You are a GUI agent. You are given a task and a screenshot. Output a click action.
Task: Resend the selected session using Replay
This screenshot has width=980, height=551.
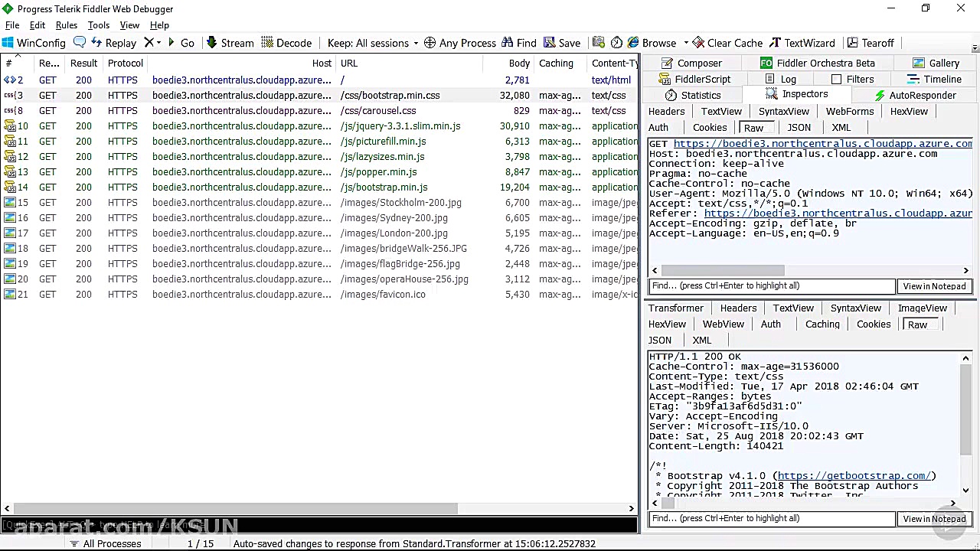point(115,43)
